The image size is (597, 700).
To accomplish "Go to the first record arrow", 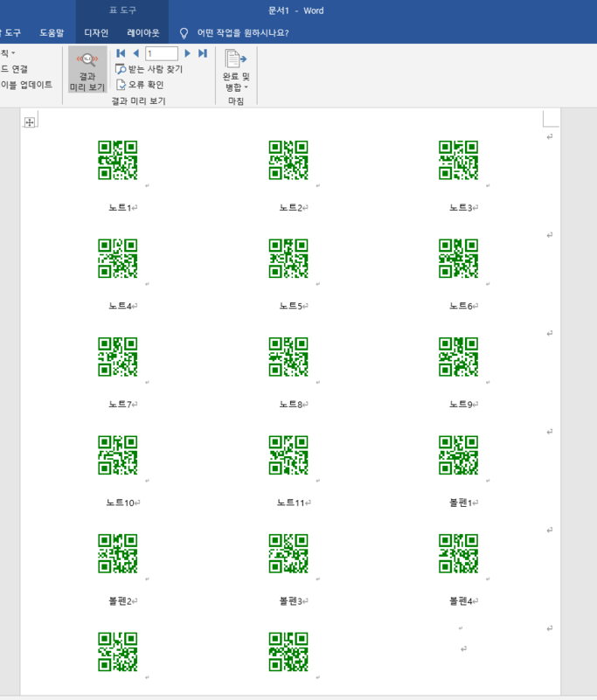I will tap(121, 53).
